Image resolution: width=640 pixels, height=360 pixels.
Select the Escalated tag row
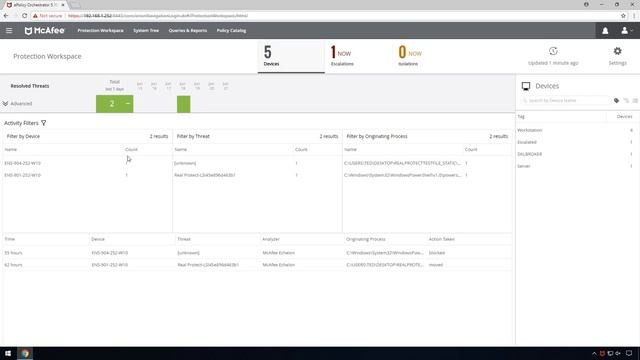coord(577,142)
